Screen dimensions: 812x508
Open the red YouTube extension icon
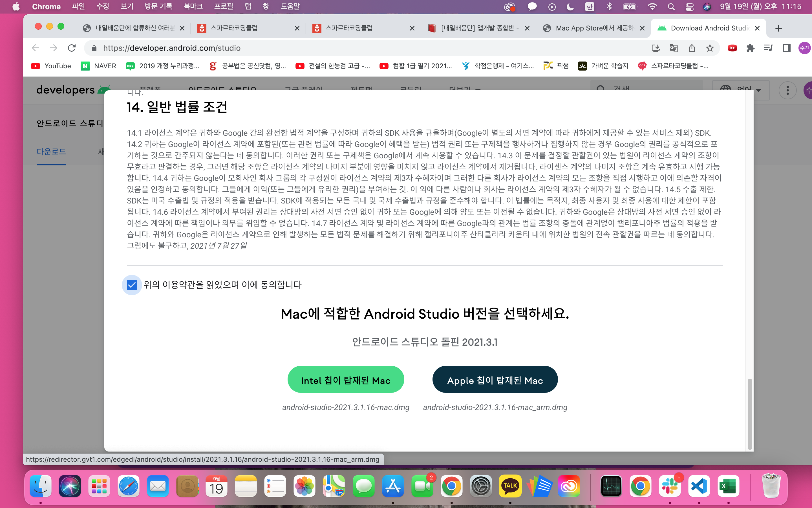[732, 48]
